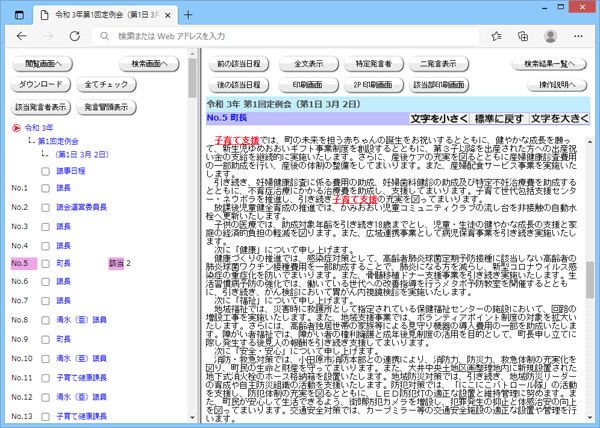This screenshot has height=428, width=600.
Task: Make text smaller with 文字を小さく
Action: coord(439,119)
